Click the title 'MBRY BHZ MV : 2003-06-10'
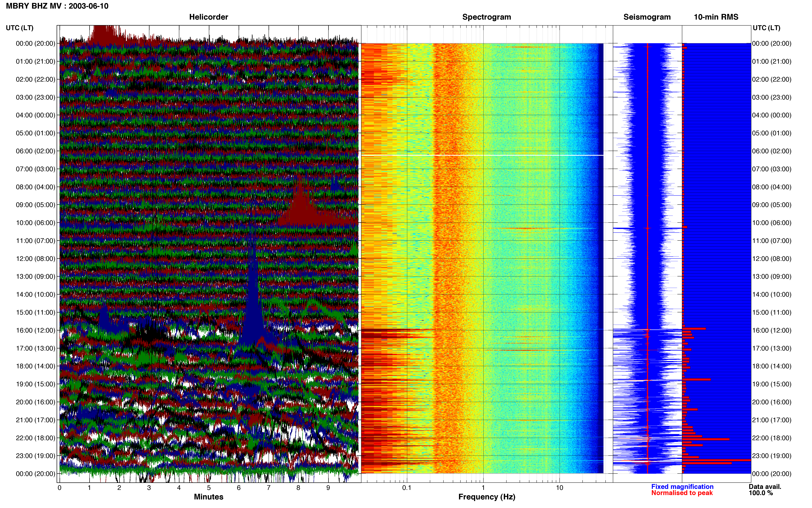Viewport: 812px width, 508px height. [x=57, y=6]
